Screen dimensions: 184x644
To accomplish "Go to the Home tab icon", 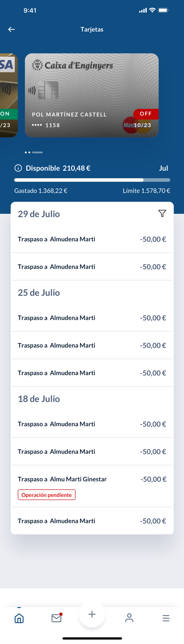I will click(x=19, y=618).
